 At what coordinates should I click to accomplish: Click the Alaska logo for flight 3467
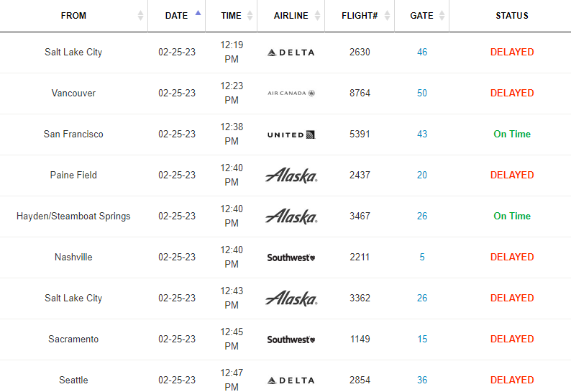click(x=291, y=216)
